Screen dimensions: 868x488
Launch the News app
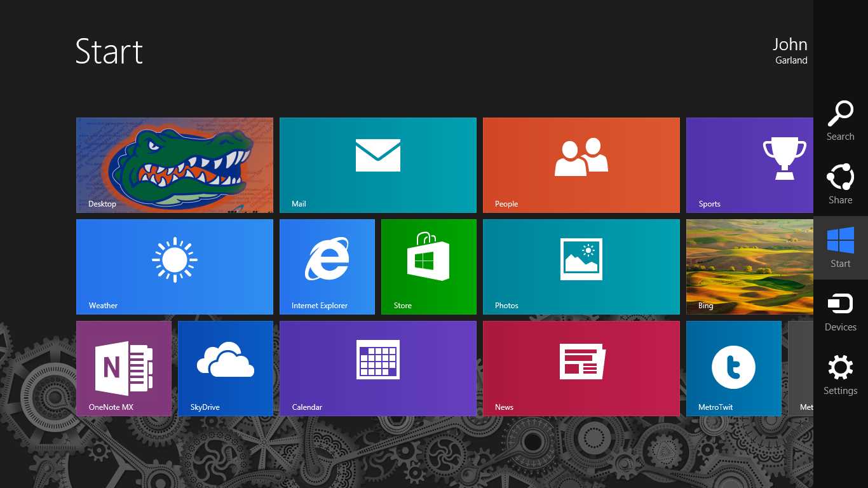581,368
